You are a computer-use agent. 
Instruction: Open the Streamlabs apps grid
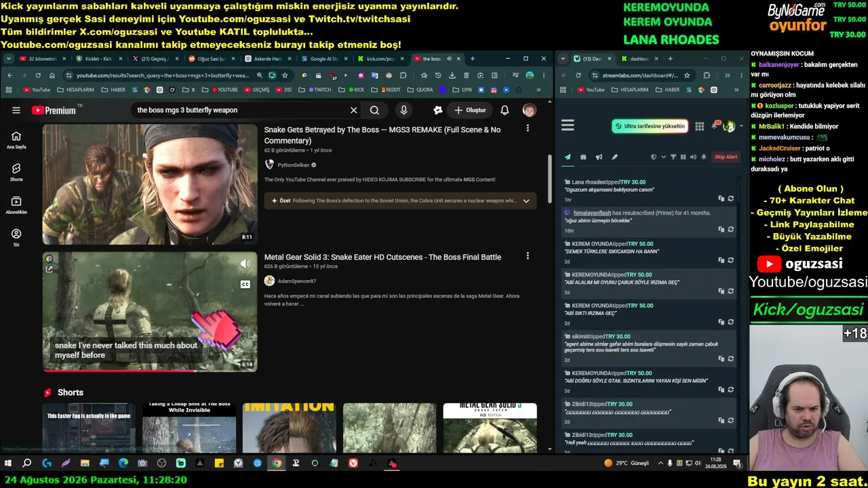point(699,126)
